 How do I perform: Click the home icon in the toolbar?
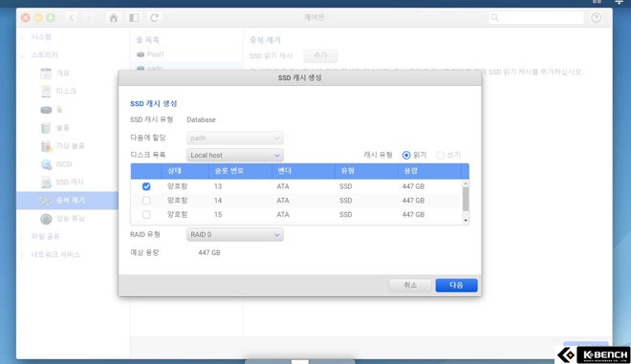click(114, 18)
